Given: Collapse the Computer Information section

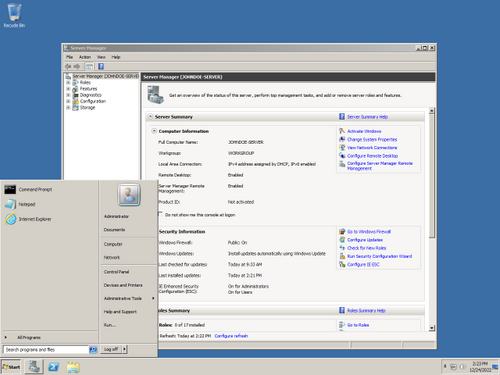Looking at the screenshot, I should point(154,131).
